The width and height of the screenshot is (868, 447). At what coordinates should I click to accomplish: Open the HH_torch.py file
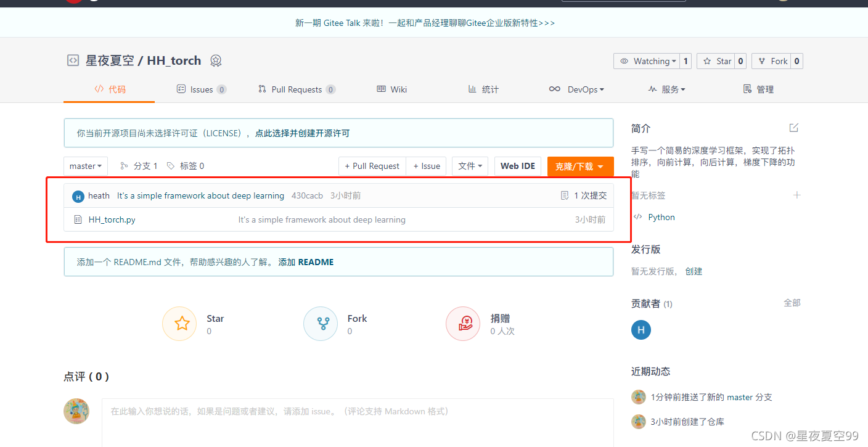(x=112, y=219)
